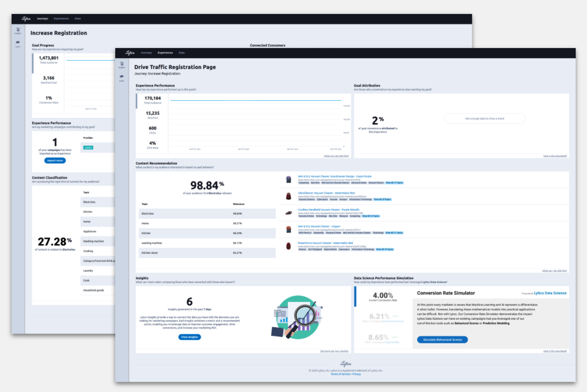Open Wet & Dry Vacuum Cleaner Cassis Purple link

pos(335,176)
